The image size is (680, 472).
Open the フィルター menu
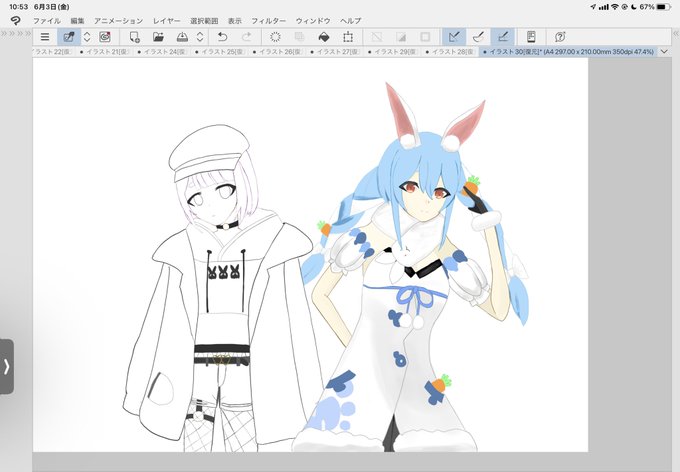point(268,21)
